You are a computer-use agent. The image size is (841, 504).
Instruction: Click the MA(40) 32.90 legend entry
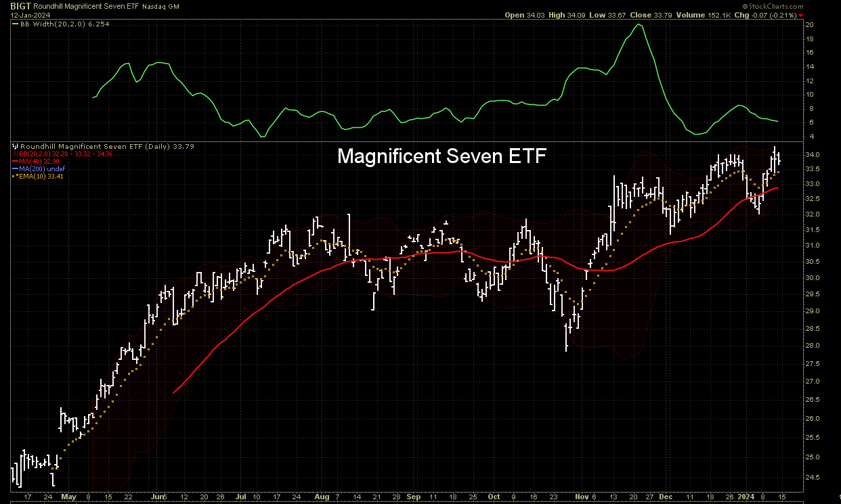(x=41, y=162)
